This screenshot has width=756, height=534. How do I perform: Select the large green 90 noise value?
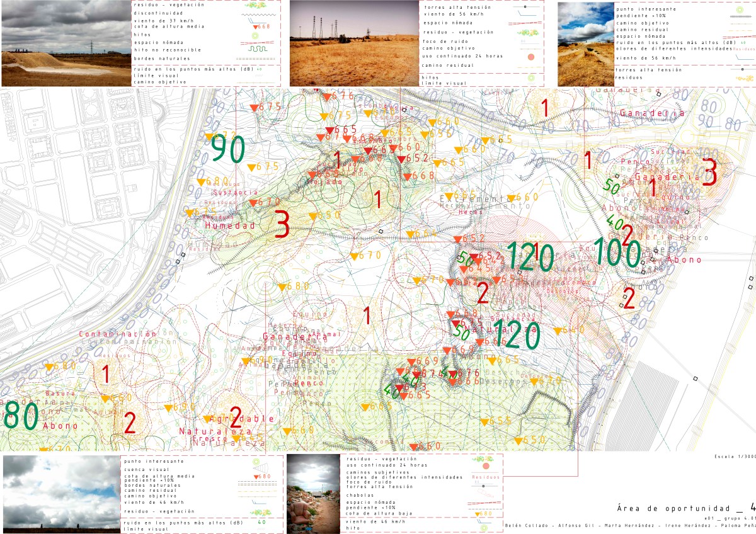(227, 149)
